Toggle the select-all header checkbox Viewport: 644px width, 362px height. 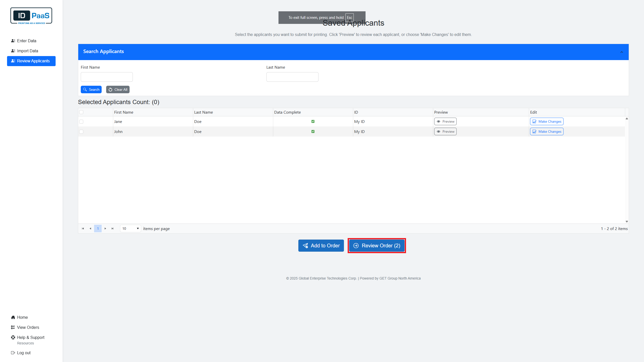click(x=81, y=112)
